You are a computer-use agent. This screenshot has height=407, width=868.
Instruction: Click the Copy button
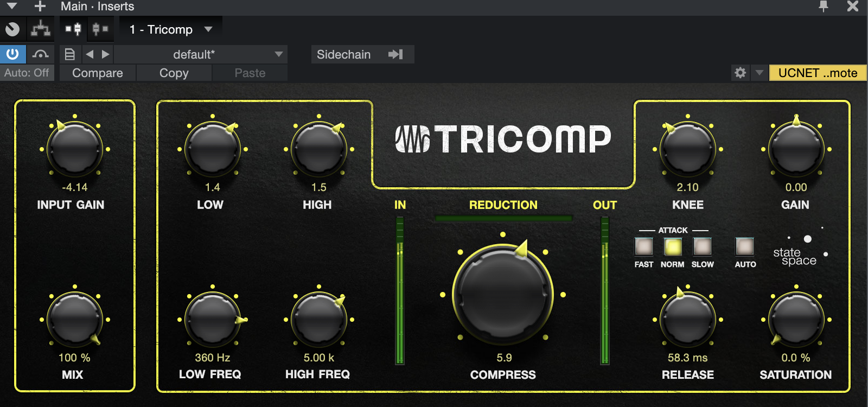(174, 73)
